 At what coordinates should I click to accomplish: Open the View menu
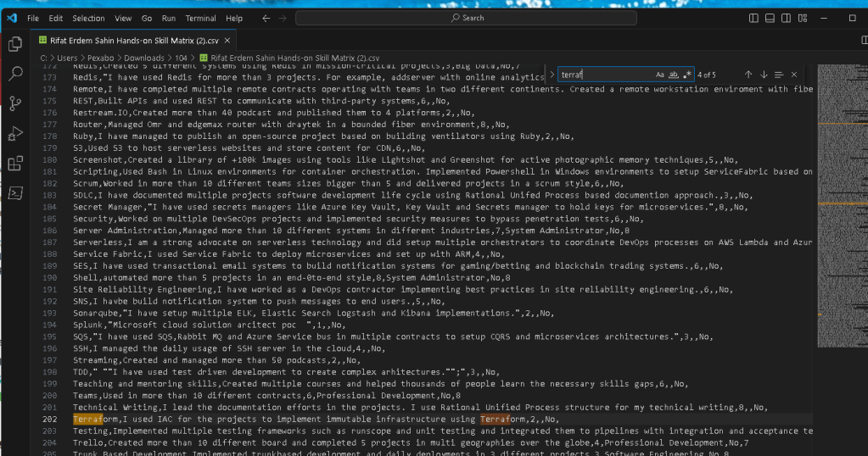123,19
